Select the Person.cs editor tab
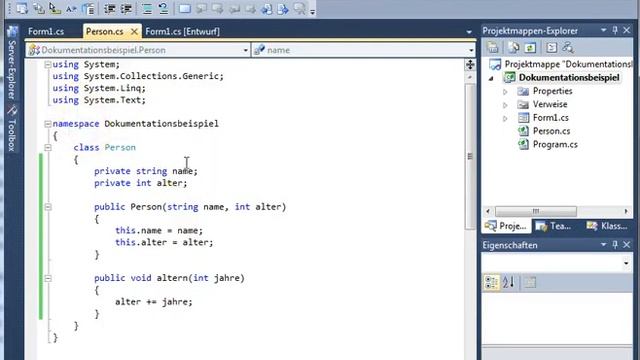Viewport: 640px width, 360px height. pyautogui.click(x=104, y=31)
